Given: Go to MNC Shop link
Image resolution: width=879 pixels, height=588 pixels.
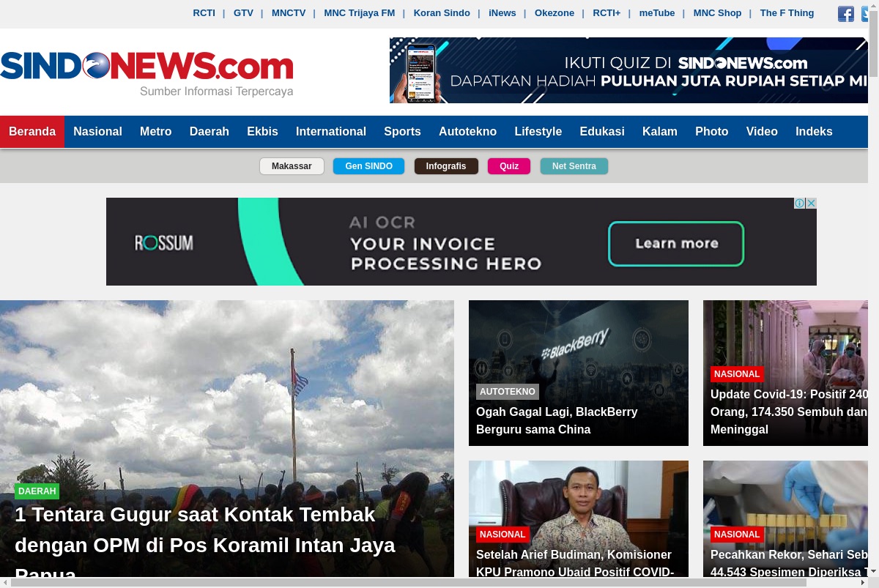Looking at the screenshot, I should [717, 13].
